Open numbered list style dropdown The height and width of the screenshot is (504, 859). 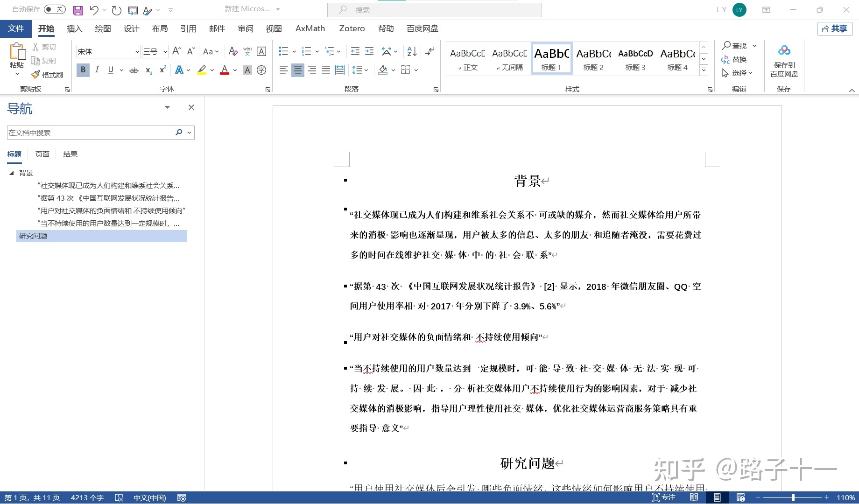click(317, 51)
